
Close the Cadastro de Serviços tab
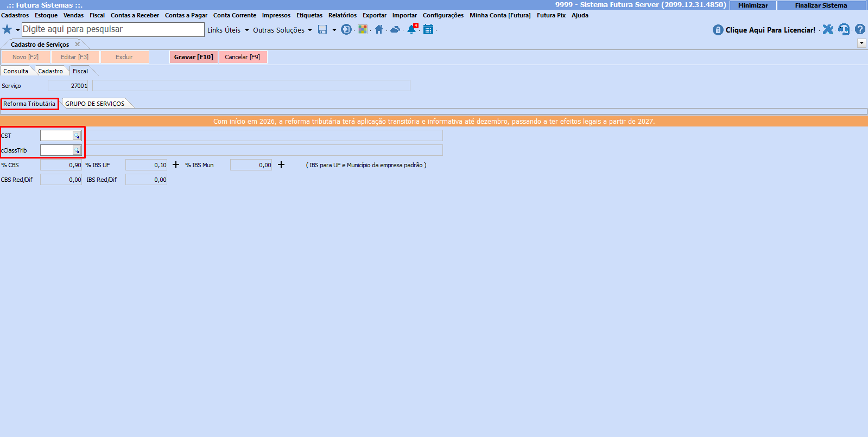(77, 44)
